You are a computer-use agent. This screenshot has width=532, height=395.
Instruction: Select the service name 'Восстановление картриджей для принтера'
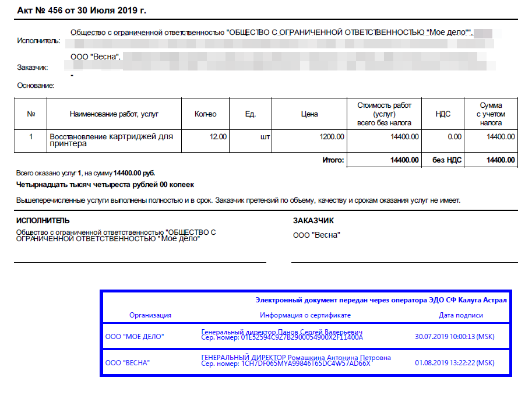[111, 140]
